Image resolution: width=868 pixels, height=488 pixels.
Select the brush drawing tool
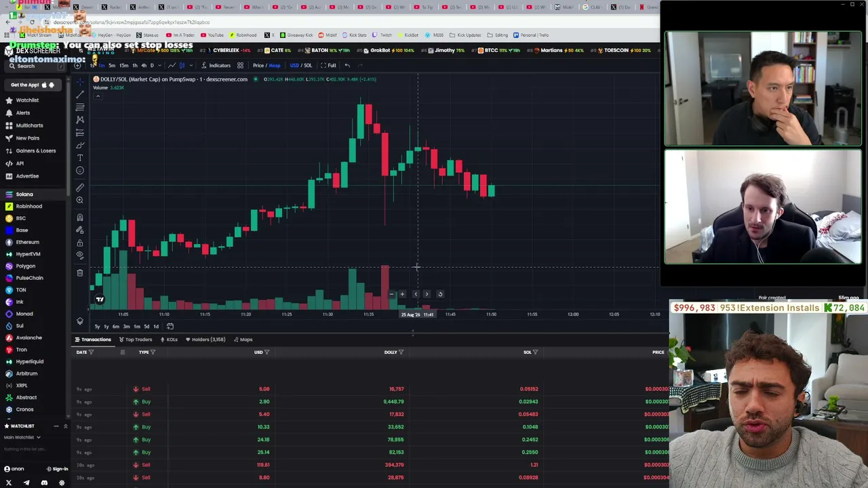(80, 145)
